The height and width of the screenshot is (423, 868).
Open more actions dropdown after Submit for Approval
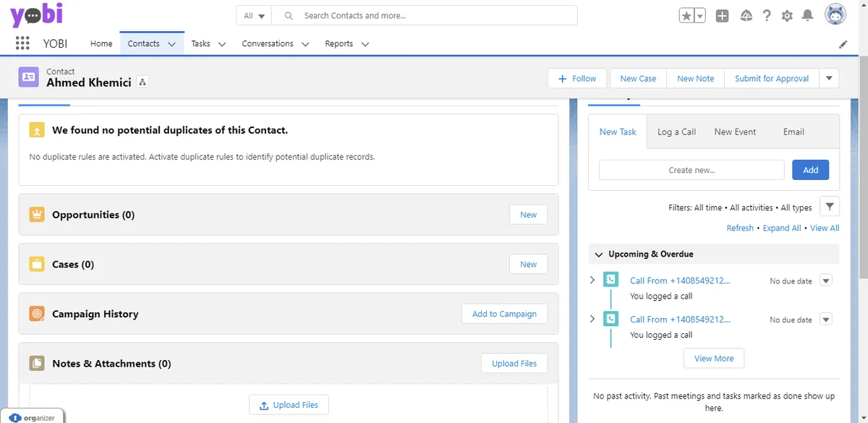point(830,78)
